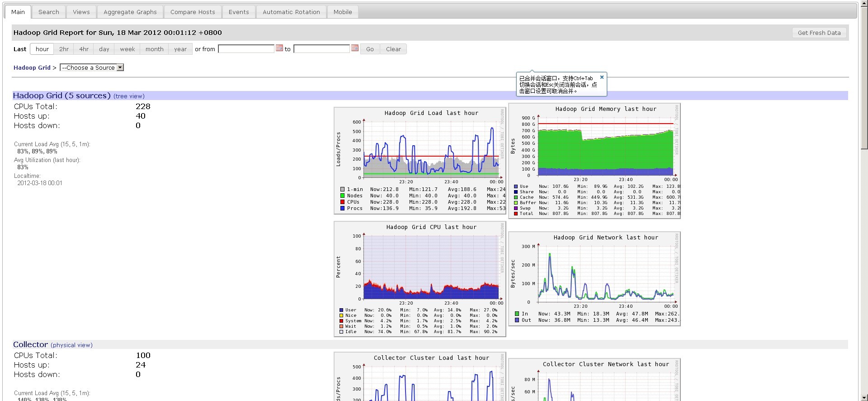Switch to the Mobile tab
This screenshot has width=868, height=401.
pos(343,12)
